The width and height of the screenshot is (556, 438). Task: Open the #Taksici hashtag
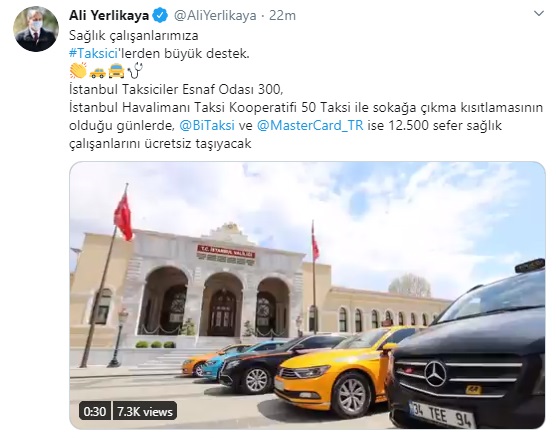(93, 53)
